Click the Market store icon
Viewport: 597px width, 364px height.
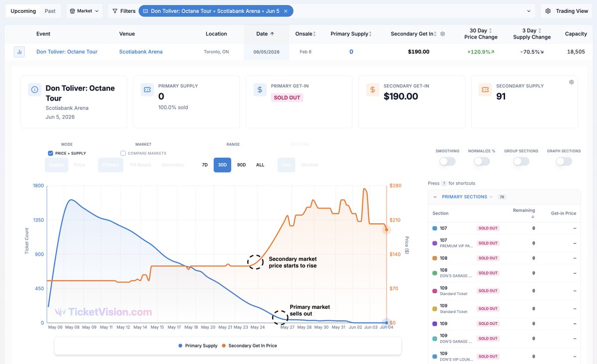[73, 11]
